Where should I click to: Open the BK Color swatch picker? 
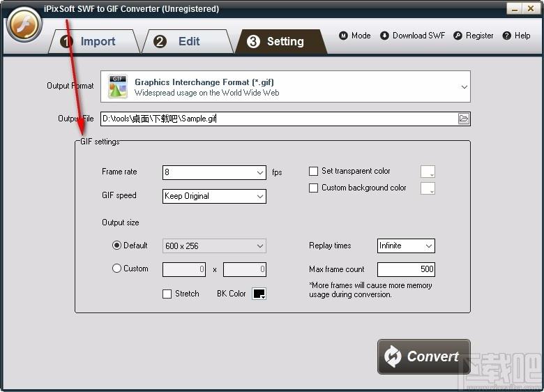(x=259, y=294)
